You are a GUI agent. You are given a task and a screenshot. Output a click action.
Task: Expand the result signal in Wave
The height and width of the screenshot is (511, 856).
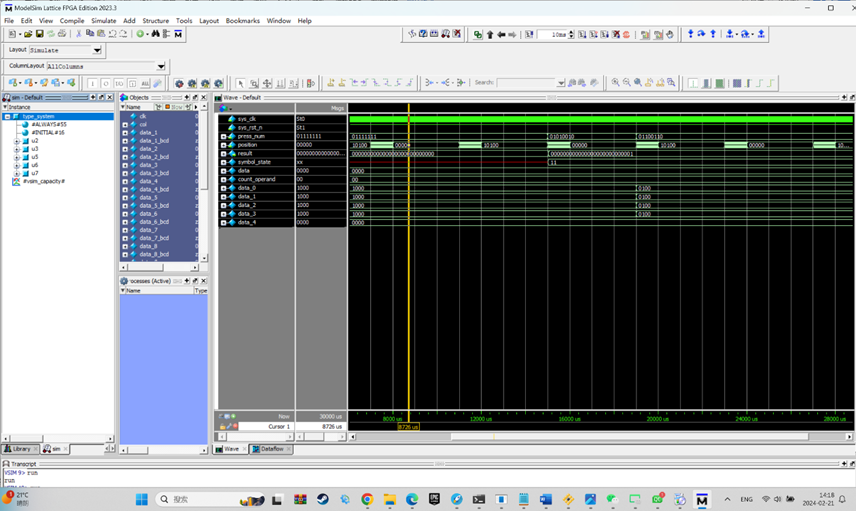223,153
